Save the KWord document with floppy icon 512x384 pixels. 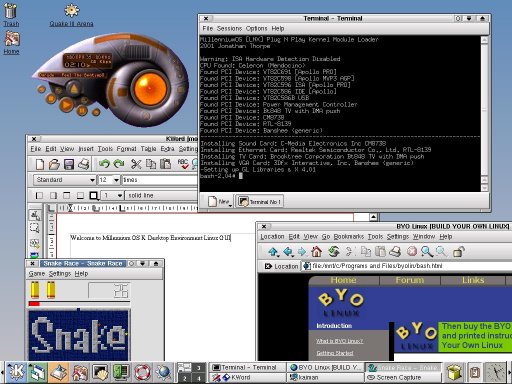(69, 164)
